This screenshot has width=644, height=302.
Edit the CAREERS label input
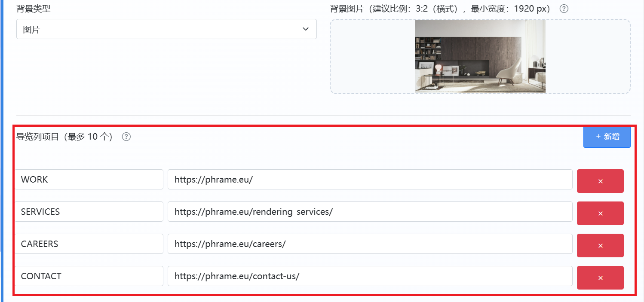tap(89, 244)
